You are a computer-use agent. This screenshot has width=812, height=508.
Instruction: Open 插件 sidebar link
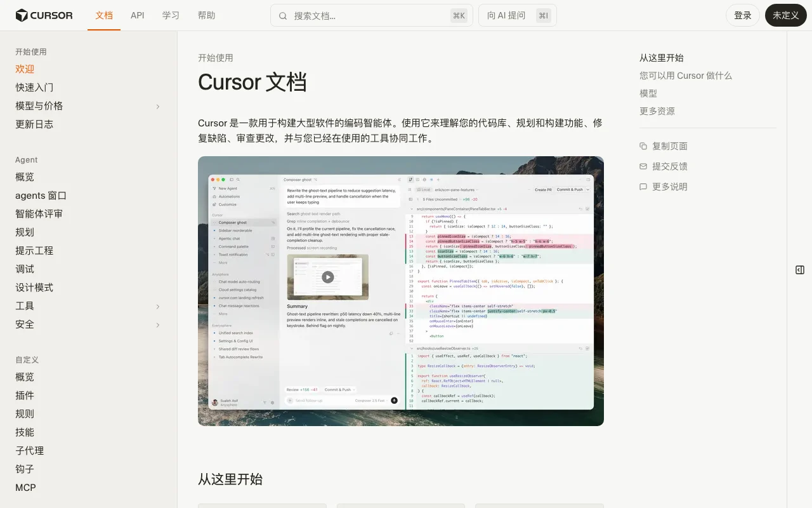point(25,396)
